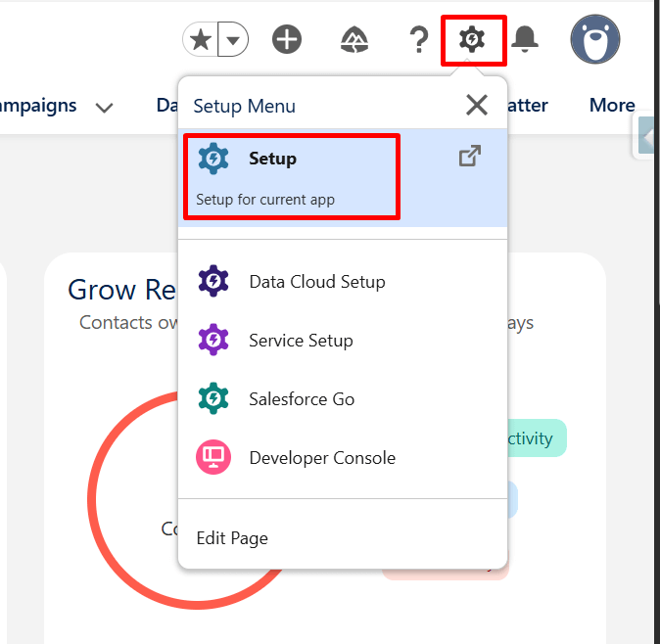660x644 pixels.
Task: Click the user profile avatar
Action: [595, 40]
